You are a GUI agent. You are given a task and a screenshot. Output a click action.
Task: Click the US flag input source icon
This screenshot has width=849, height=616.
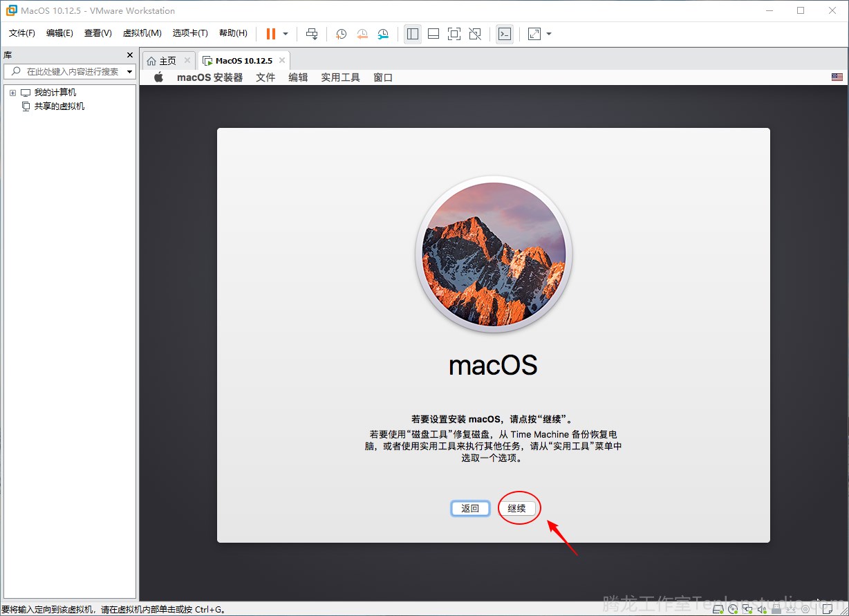click(x=837, y=77)
